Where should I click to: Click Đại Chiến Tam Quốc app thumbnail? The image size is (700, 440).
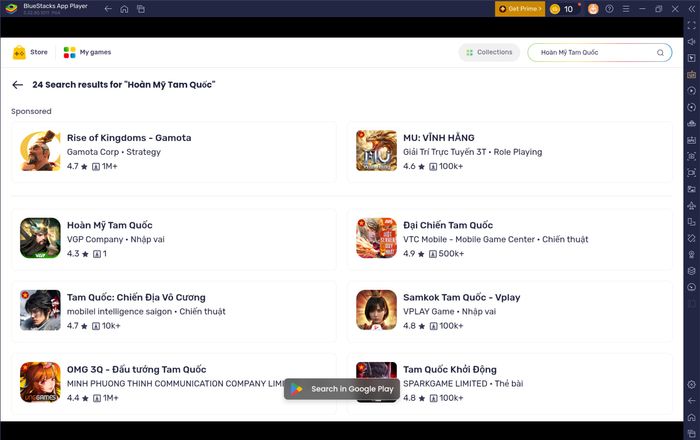tap(376, 238)
